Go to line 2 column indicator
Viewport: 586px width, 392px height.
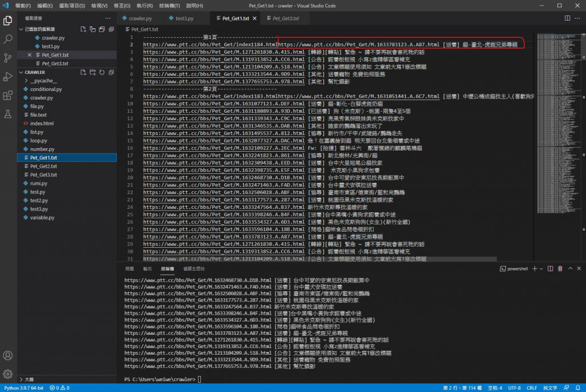pyautogui.click(x=462, y=388)
